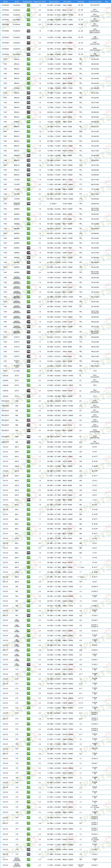The height and width of the screenshot is (868, 111).
Task: Click the Opis column header
Action: [107, 2]
